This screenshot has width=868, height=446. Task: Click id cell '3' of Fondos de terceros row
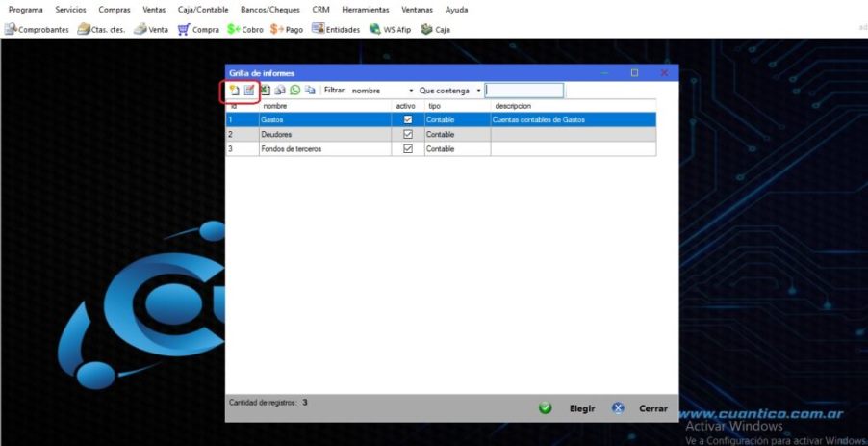[x=243, y=148]
